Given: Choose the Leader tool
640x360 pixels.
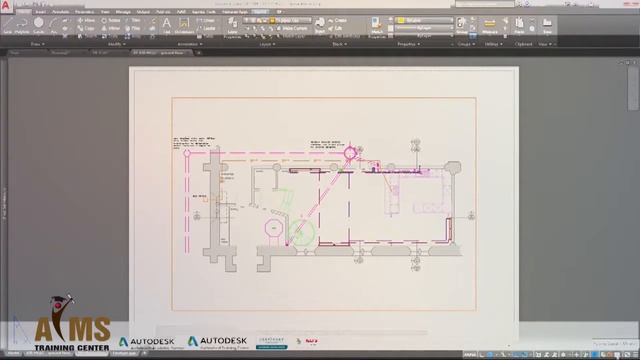Looking at the screenshot, I should point(206,28).
